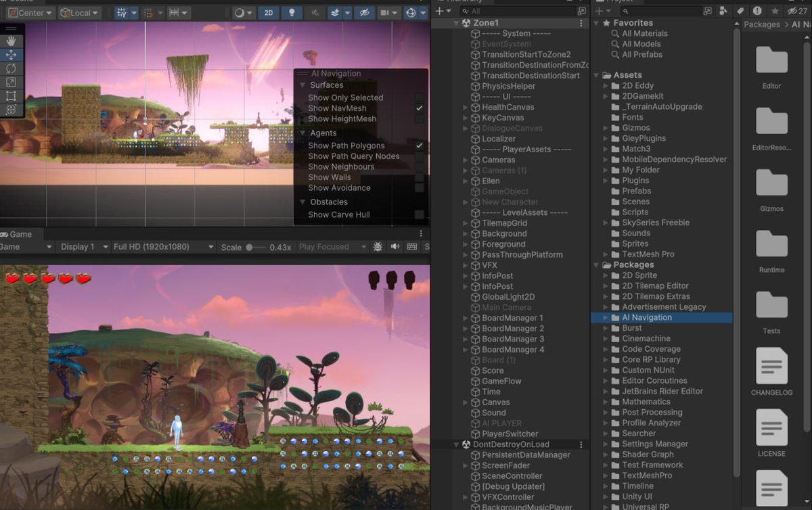The image size is (812, 510).
Task: Mute audio in the Game view
Action: (x=394, y=247)
